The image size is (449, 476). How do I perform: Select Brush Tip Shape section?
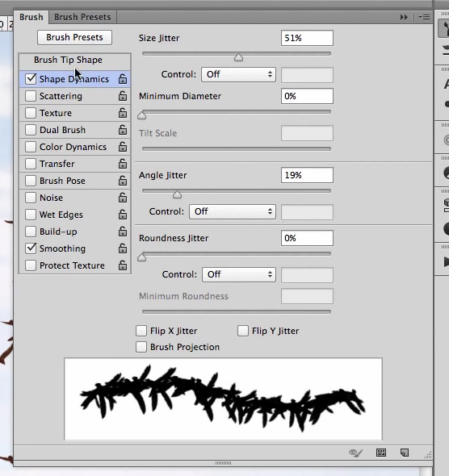(75, 61)
